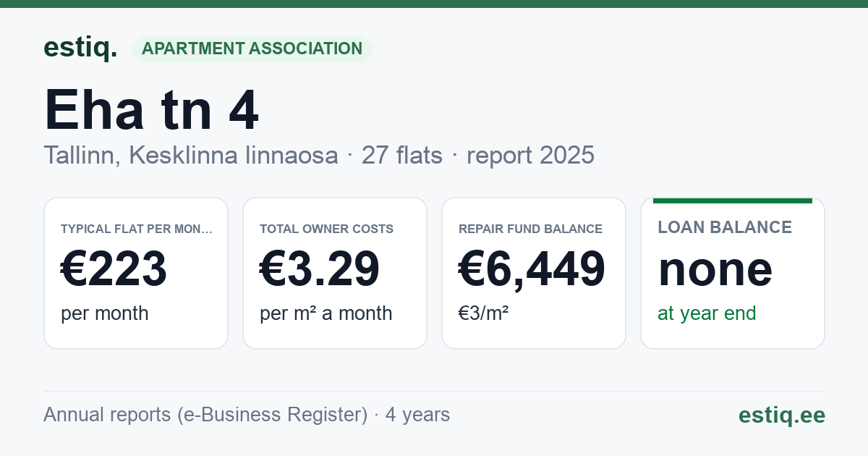
Task: Open the estiq.ee link
Action: (782, 415)
